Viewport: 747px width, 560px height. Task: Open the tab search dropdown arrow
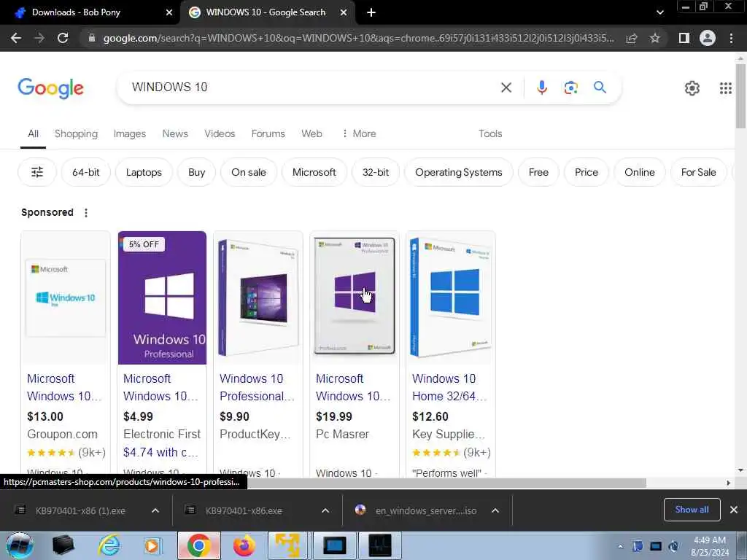tap(659, 12)
